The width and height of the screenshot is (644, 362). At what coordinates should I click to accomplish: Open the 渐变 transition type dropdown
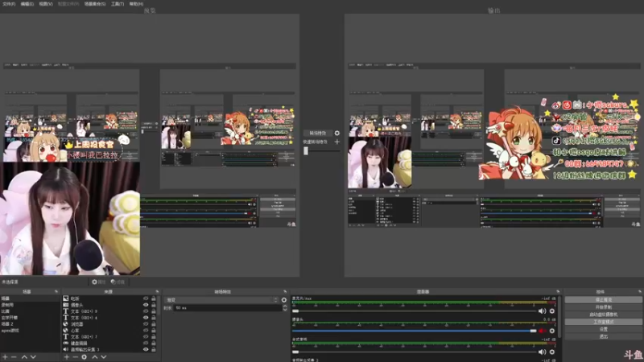click(x=221, y=300)
